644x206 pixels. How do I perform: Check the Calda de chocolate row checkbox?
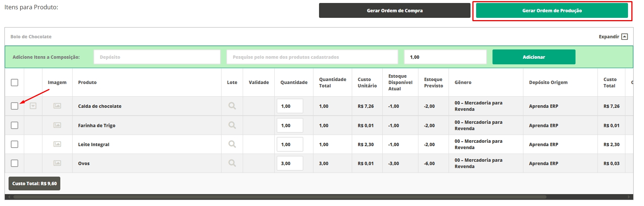[15, 106]
